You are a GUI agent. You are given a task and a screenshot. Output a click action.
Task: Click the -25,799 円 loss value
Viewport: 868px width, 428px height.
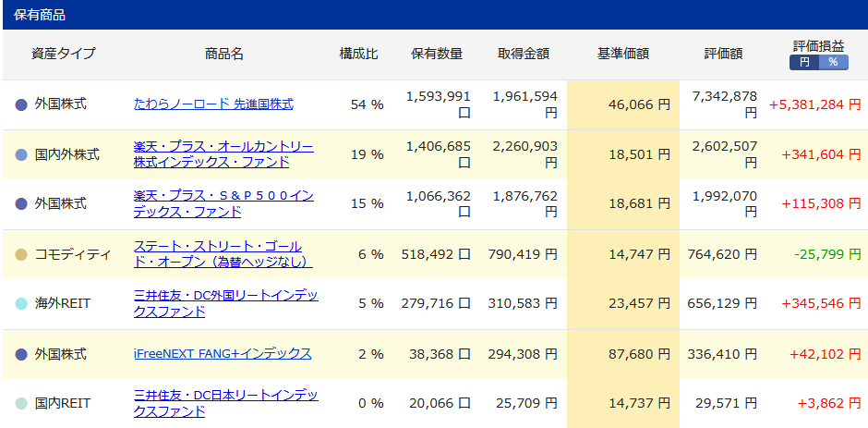pos(827,254)
